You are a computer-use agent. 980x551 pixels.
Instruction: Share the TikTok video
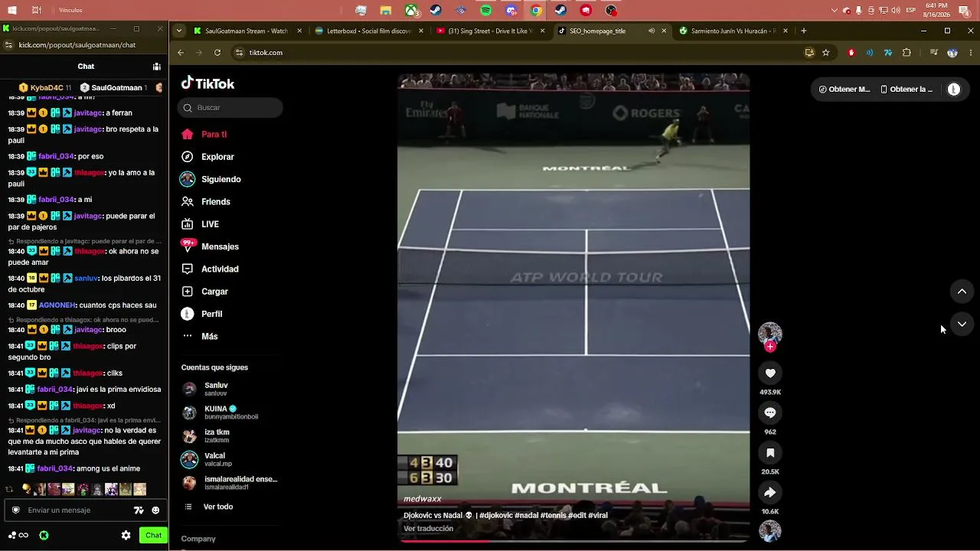coord(770,493)
